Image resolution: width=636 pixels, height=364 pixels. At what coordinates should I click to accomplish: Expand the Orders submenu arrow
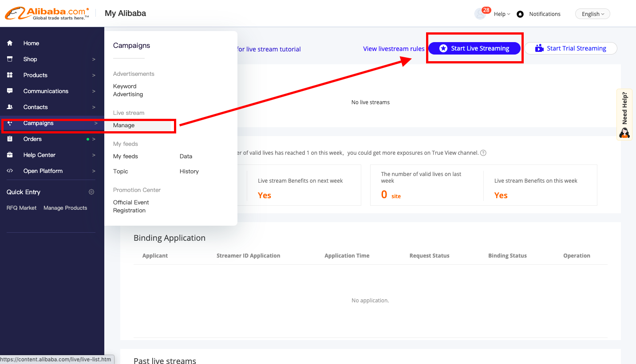[94, 139]
